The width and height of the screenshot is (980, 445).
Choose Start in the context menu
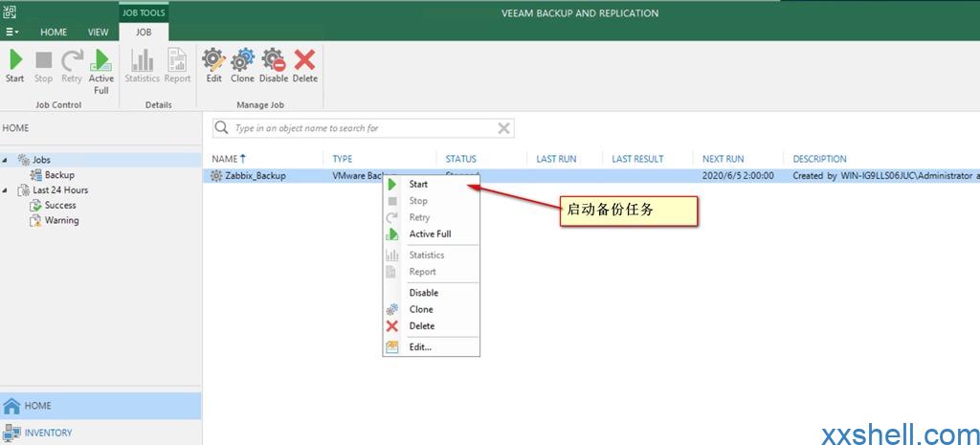[x=432, y=185]
